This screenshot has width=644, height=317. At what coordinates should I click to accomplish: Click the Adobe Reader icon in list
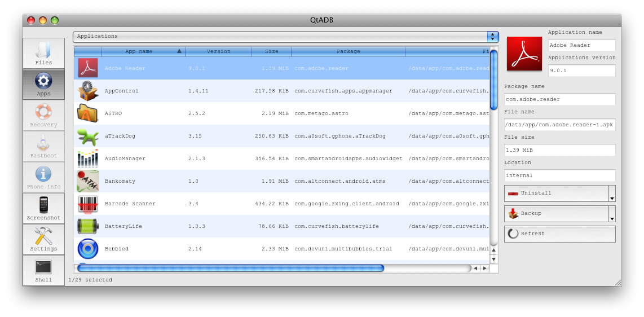[x=88, y=68]
